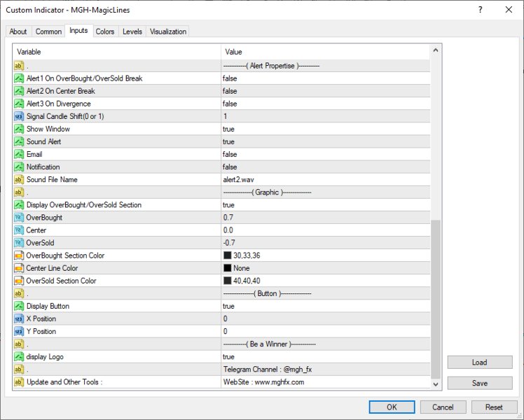
Task: Click the string icon in Alert Propertise row
Action: [x=19, y=66]
